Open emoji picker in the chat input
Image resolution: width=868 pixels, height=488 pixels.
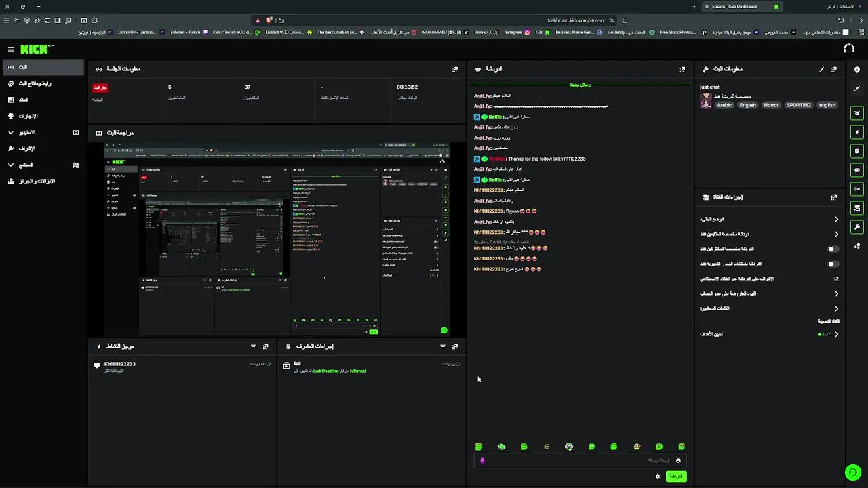678,460
